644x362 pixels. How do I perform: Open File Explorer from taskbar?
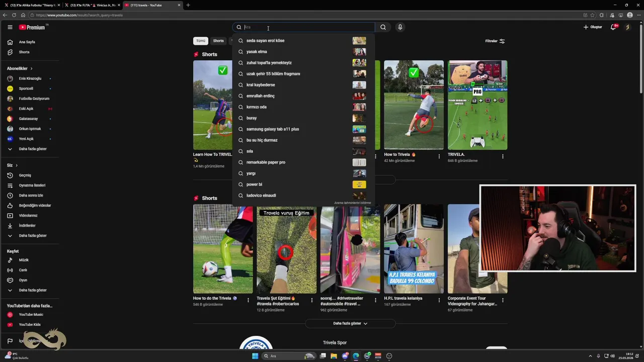click(334, 356)
